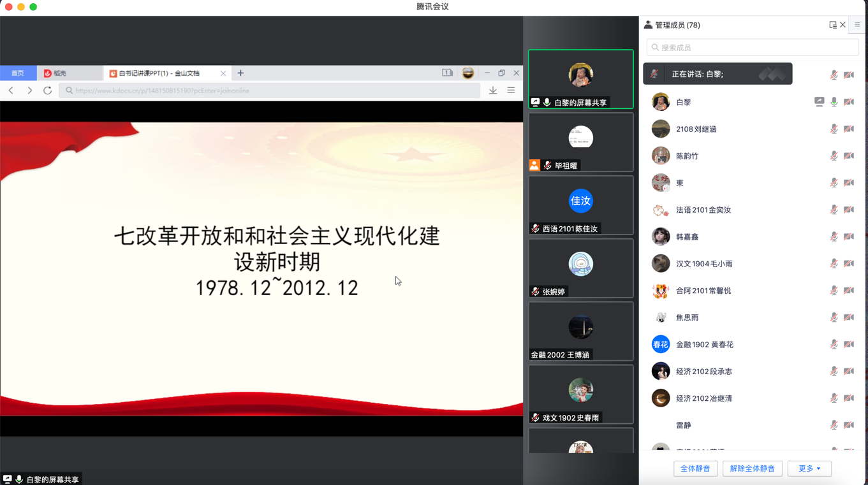Go back with the browser back arrow
Screen dimensions: 868x485
(11, 90)
